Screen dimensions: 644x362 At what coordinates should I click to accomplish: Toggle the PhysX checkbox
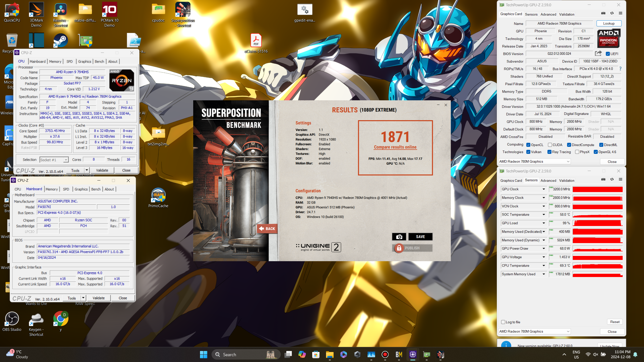click(x=577, y=152)
